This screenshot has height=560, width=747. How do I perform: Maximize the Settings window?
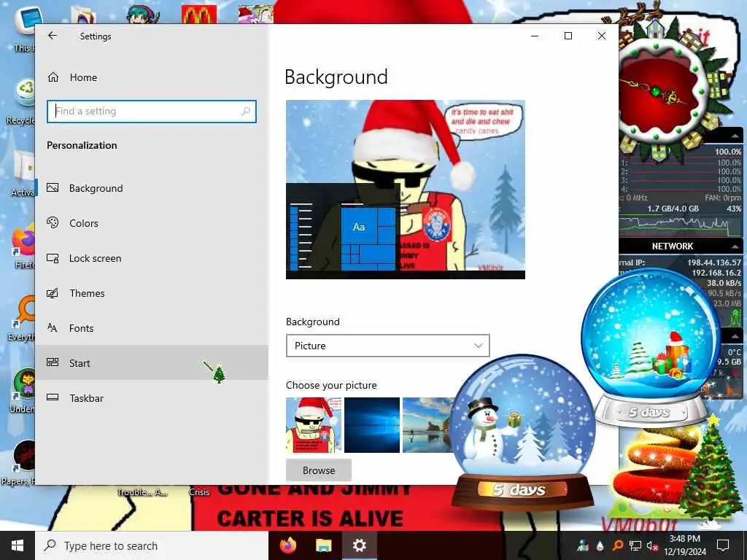click(x=568, y=36)
